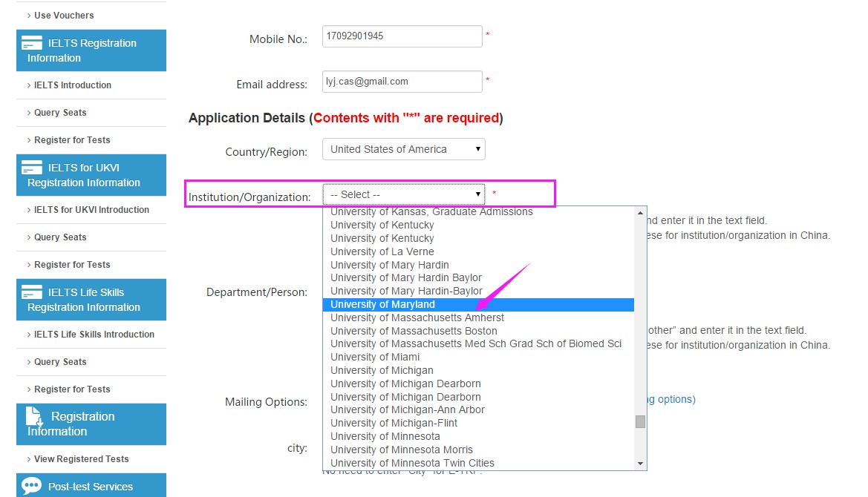The height and width of the screenshot is (497, 868).
Task: Click the Mobile No. input field
Action: [402, 36]
